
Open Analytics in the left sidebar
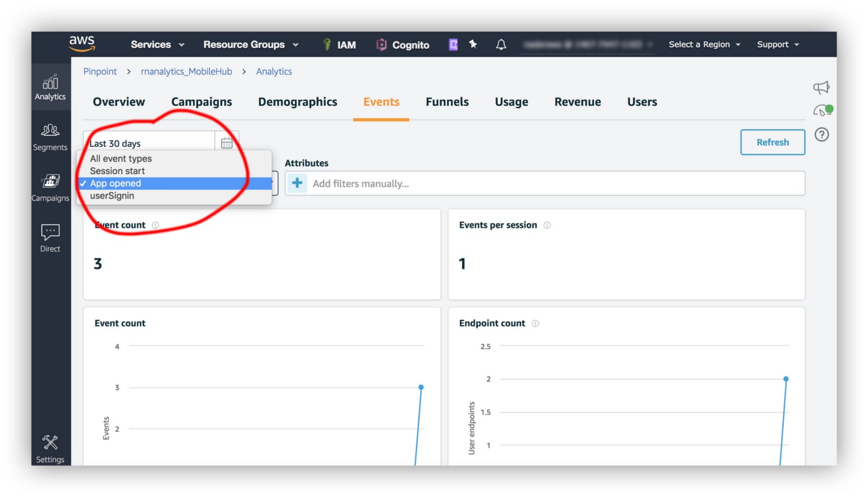(50, 87)
